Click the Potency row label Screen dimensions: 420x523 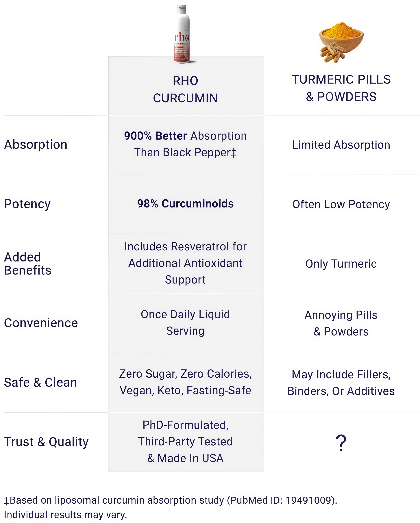tap(27, 204)
